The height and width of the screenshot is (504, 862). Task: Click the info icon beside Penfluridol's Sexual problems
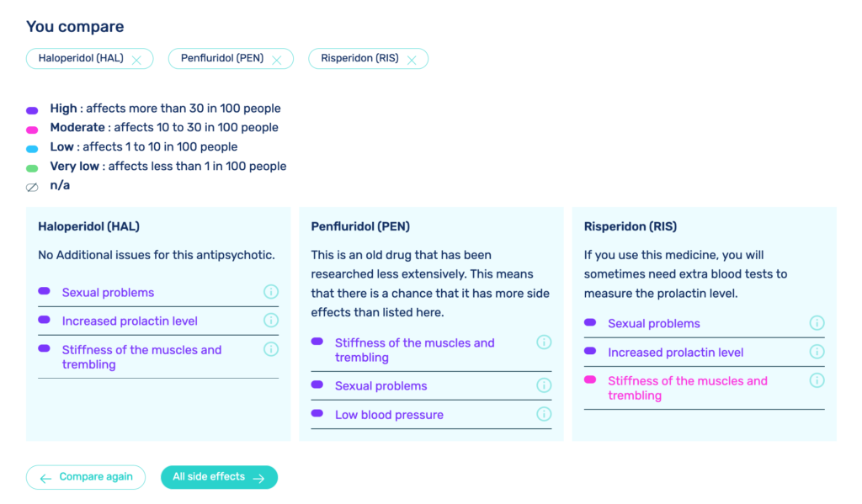(544, 385)
